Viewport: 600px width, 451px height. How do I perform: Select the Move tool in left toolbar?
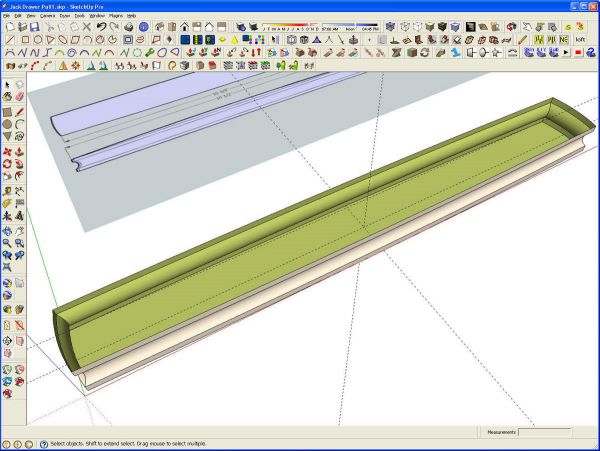[x=7, y=151]
